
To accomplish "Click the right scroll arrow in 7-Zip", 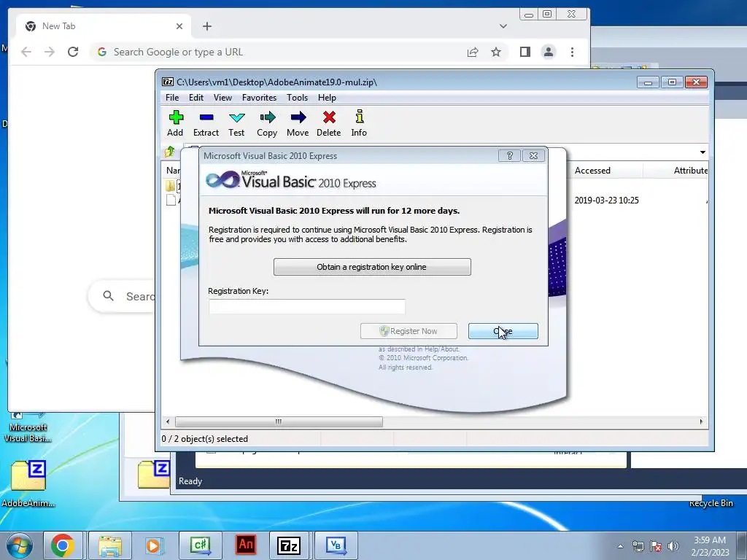I will (x=701, y=421).
